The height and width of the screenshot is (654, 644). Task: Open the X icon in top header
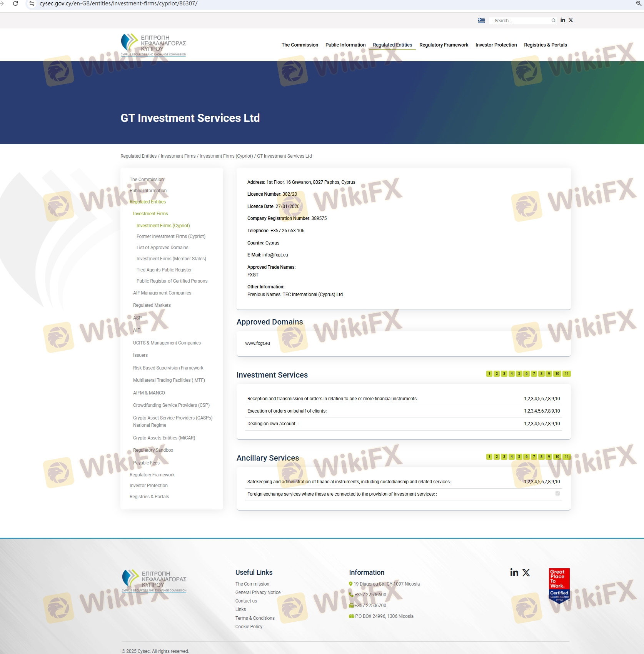pyautogui.click(x=571, y=20)
